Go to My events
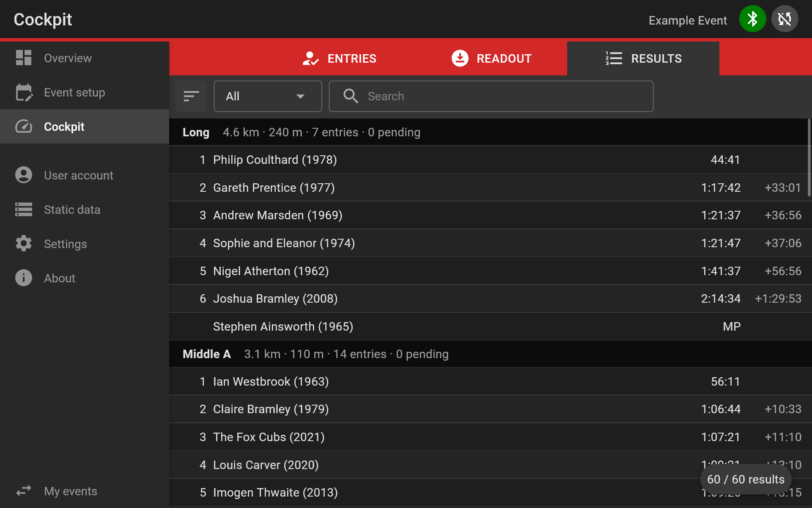Screen dimensions: 812x508 [x=85, y=491]
